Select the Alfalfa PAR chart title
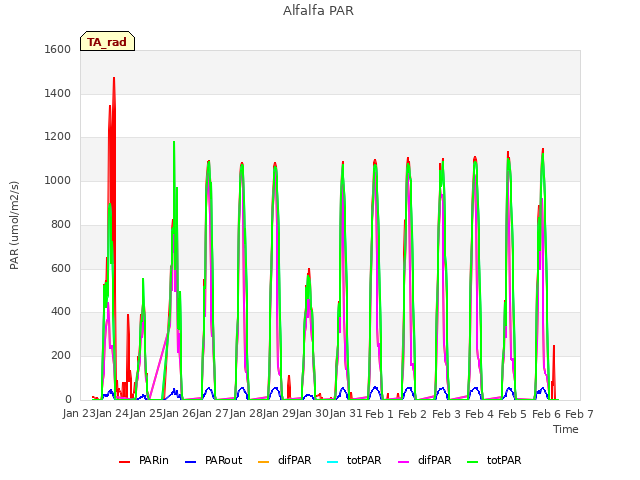 tap(318, 10)
